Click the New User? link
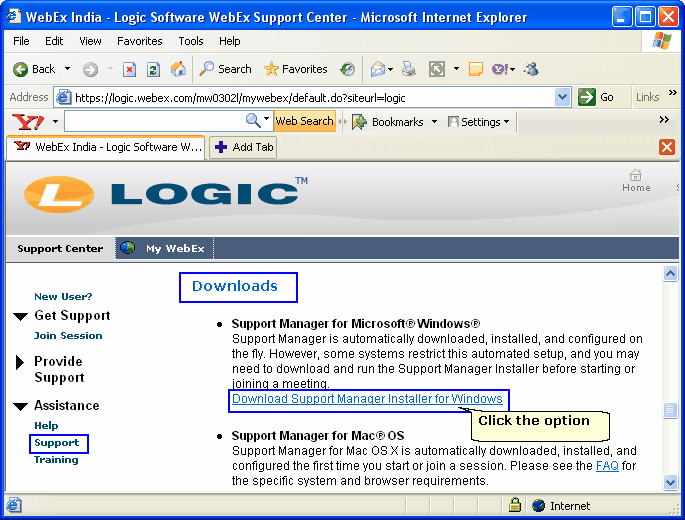Viewport: 685px width, 520px height. [x=63, y=297]
